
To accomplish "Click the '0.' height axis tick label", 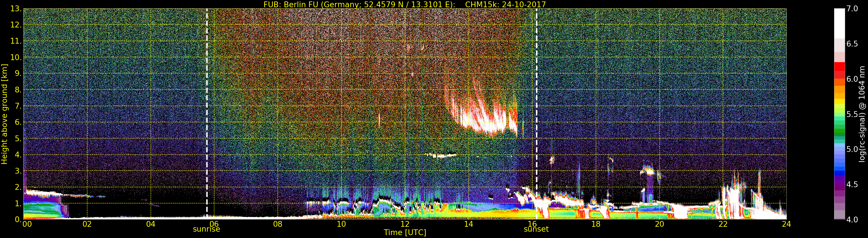I will pos(19,220).
